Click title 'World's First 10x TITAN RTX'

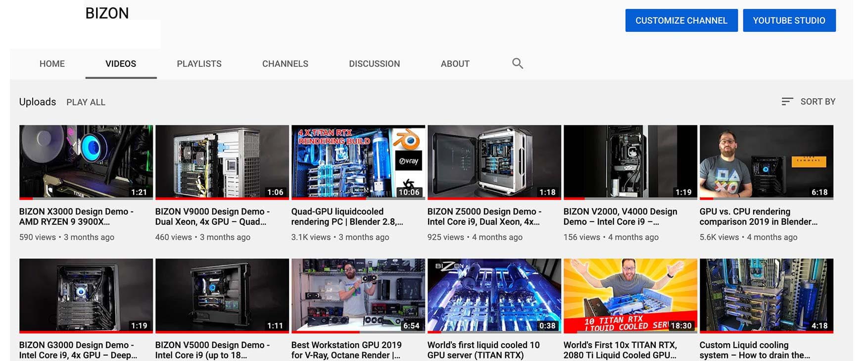point(620,350)
